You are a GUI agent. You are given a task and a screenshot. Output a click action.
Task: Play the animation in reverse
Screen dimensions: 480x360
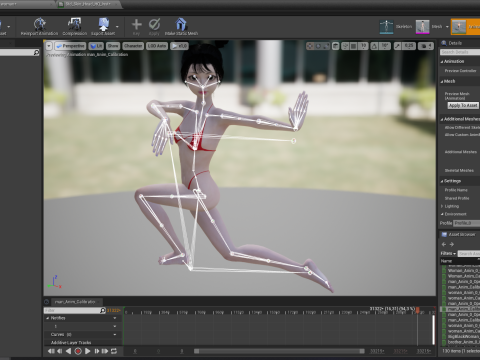pos(68,351)
